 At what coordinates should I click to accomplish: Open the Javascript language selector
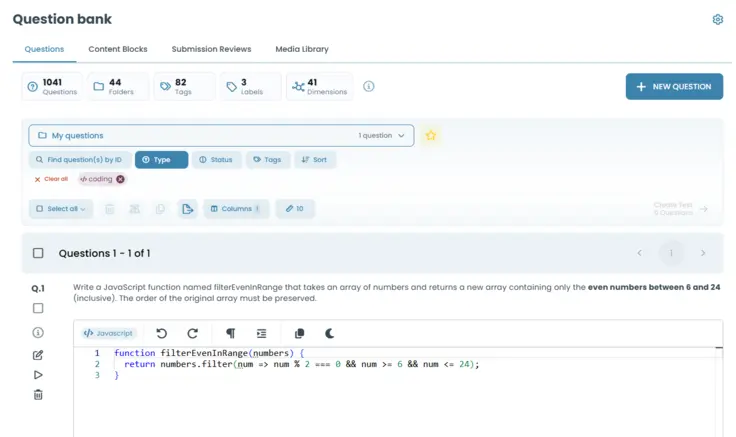pyautogui.click(x=108, y=333)
